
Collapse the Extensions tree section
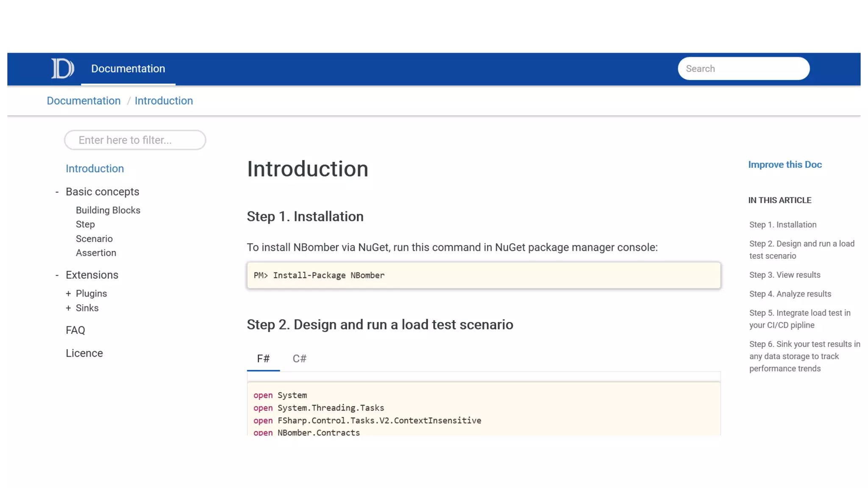(x=57, y=275)
